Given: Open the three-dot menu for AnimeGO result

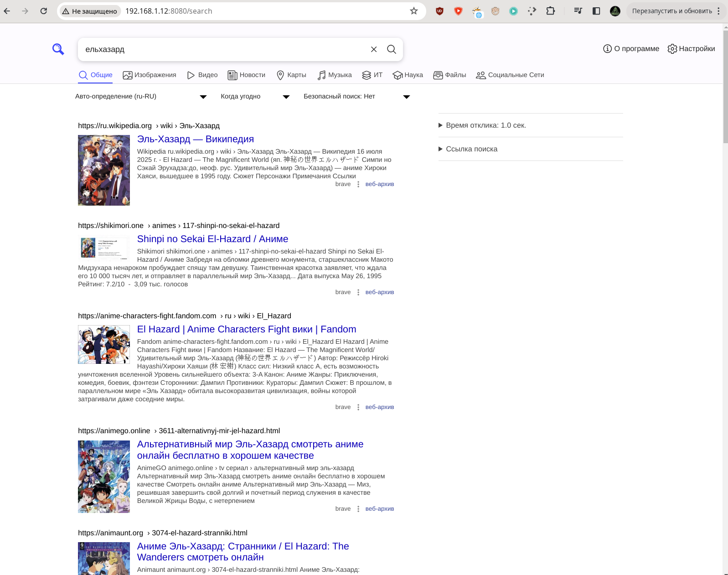Looking at the screenshot, I should click(x=358, y=509).
